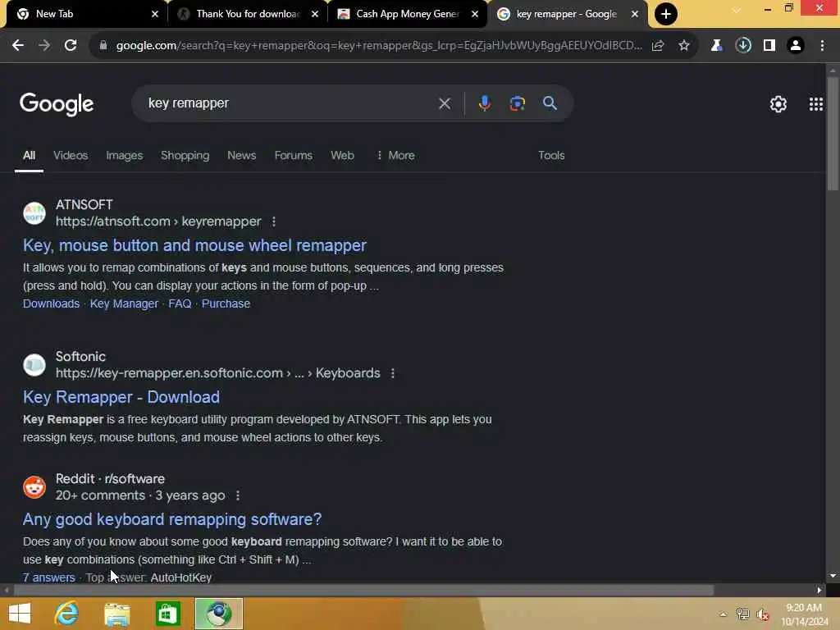Open the Chrome profile avatar
Screen dimensions: 840x630
796,46
